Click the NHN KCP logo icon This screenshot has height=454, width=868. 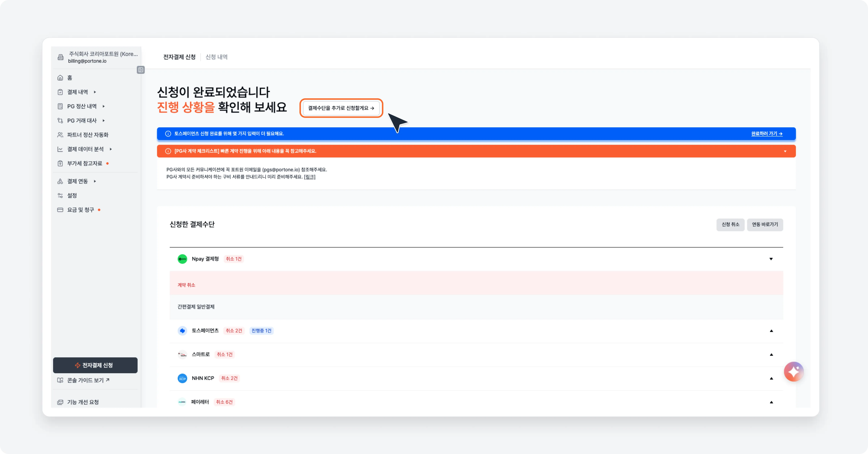click(182, 378)
